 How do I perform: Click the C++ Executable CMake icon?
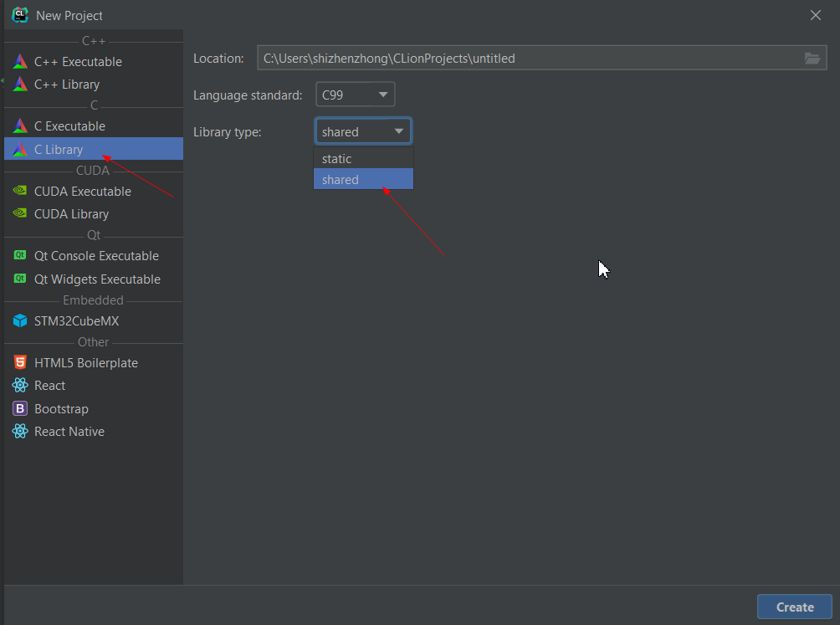(x=20, y=62)
